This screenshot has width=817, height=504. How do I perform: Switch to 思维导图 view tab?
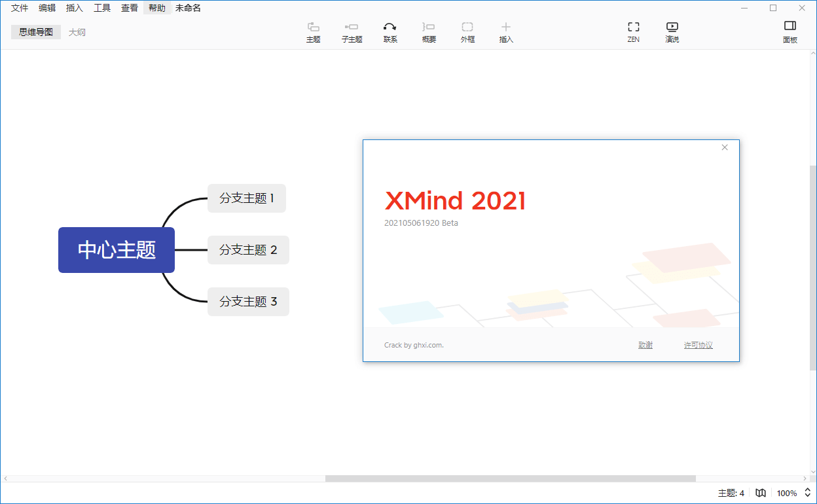(36, 32)
